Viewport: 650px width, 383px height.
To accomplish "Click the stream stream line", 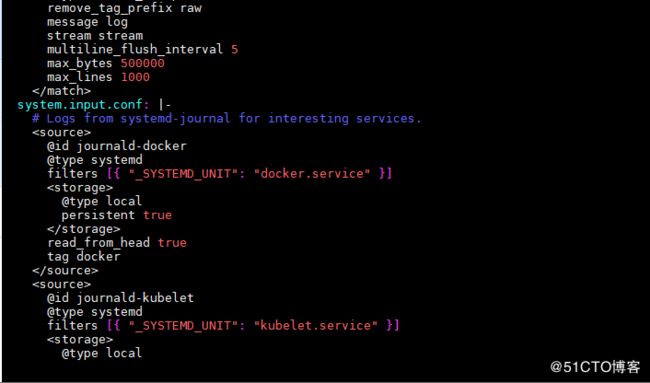I will click(95, 36).
